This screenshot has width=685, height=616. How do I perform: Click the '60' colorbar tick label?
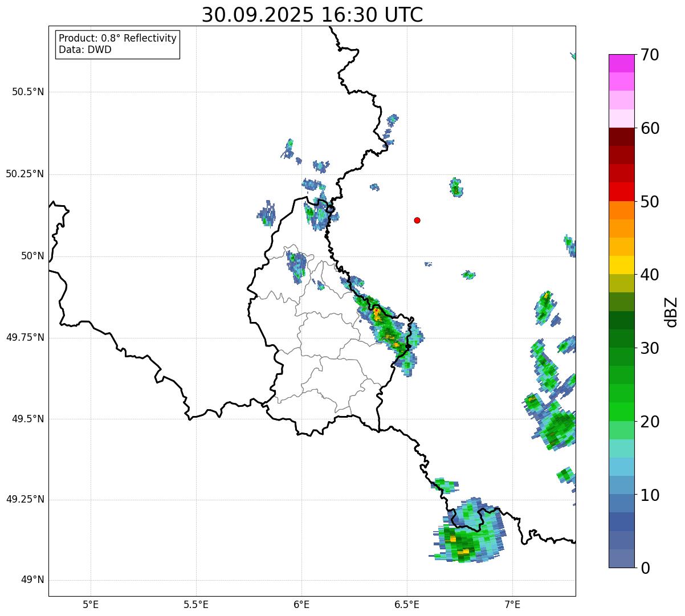coord(649,128)
